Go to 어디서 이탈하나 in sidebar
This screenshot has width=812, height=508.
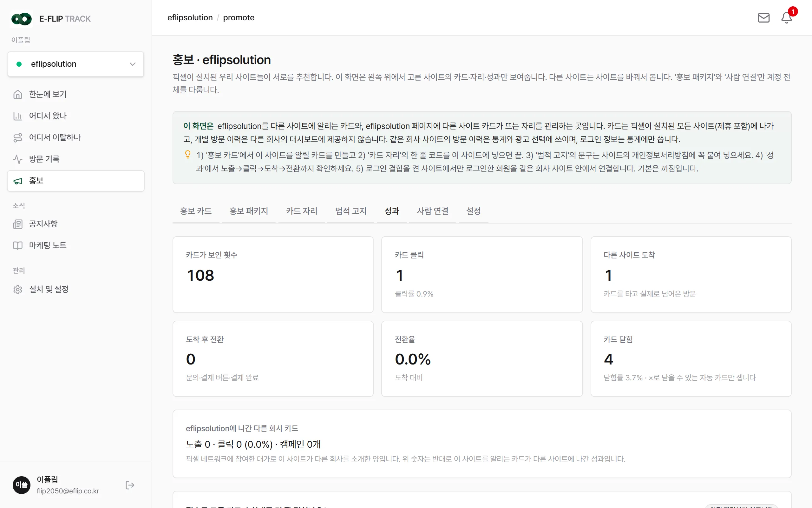tap(76, 137)
